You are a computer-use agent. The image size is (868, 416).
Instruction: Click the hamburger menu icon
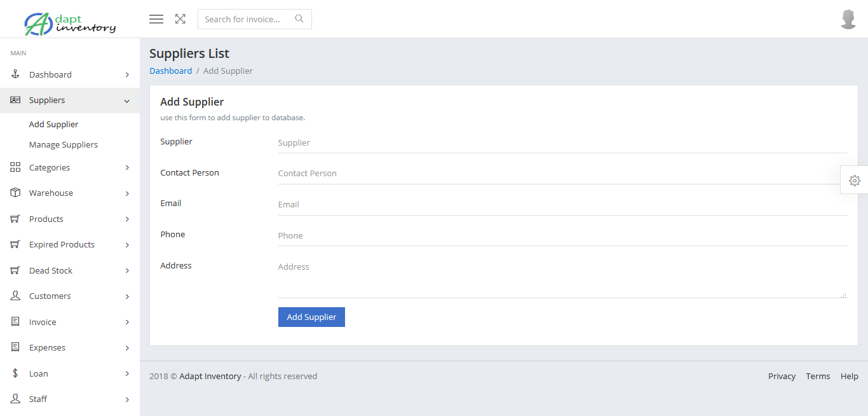[156, 19]
